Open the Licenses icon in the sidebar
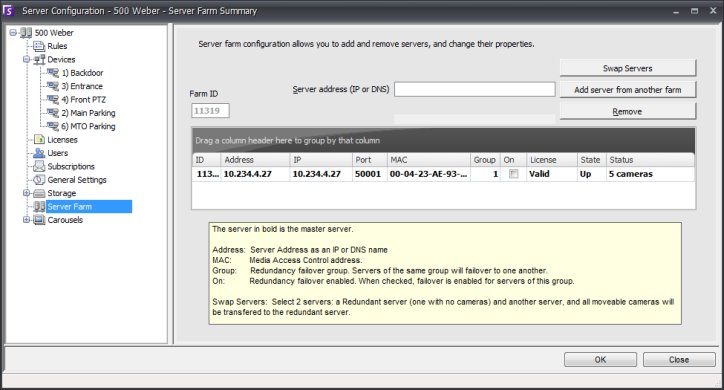Viewport: 724px width, 390px height. 39,139
